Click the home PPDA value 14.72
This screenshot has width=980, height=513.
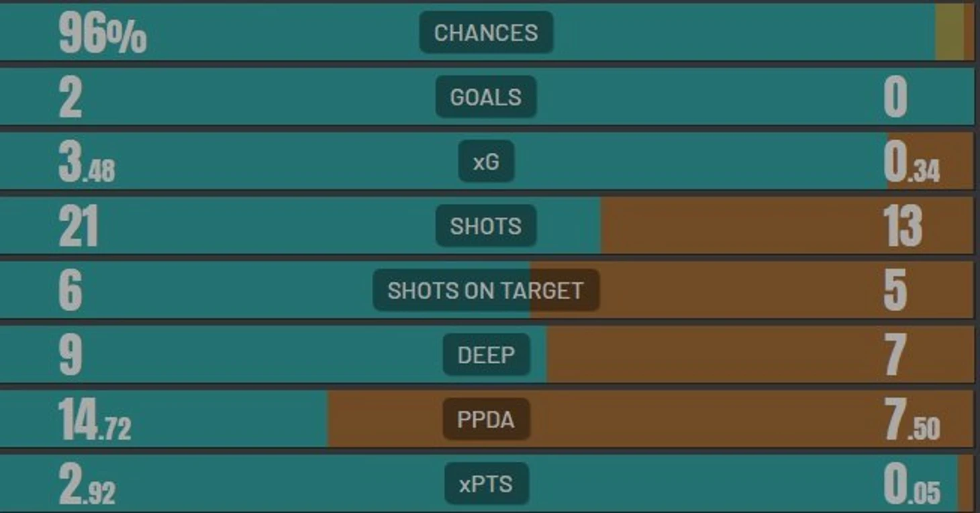pyautogui.click(x=95, y=420)
